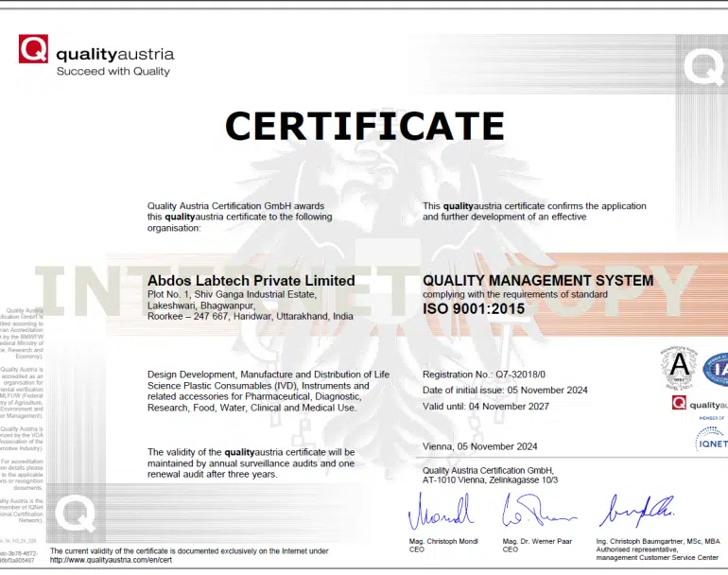Screen dimensions: 728x575
Task: Click 'Lakeshwari, Bhagwanpur,' address line
Action: tap(201, 305)
